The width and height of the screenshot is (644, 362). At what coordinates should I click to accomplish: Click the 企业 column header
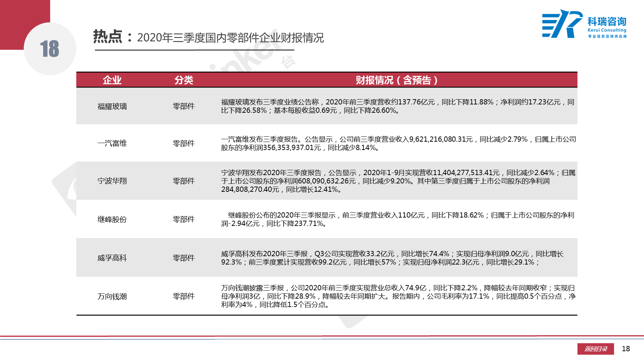[112, 80]
